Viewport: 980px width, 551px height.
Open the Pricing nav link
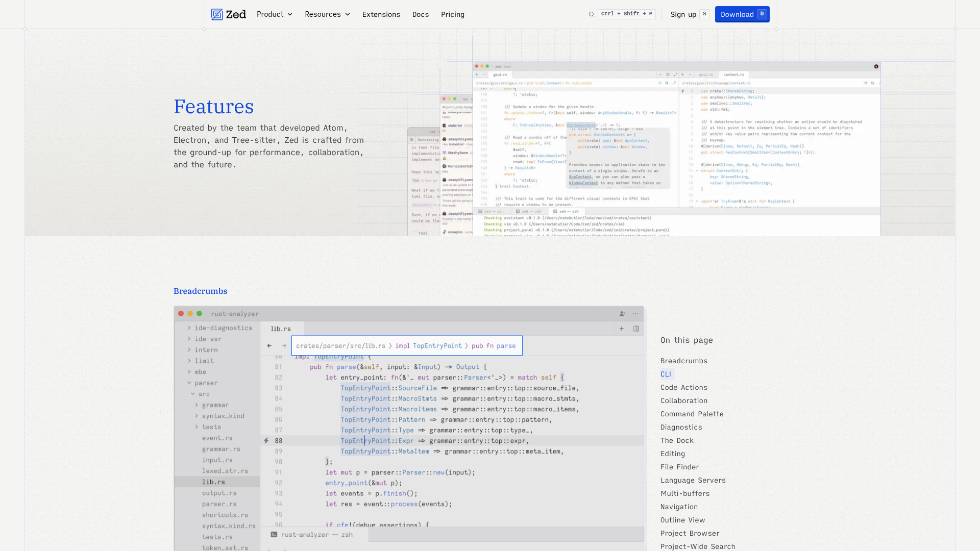[x=453, y=14]
